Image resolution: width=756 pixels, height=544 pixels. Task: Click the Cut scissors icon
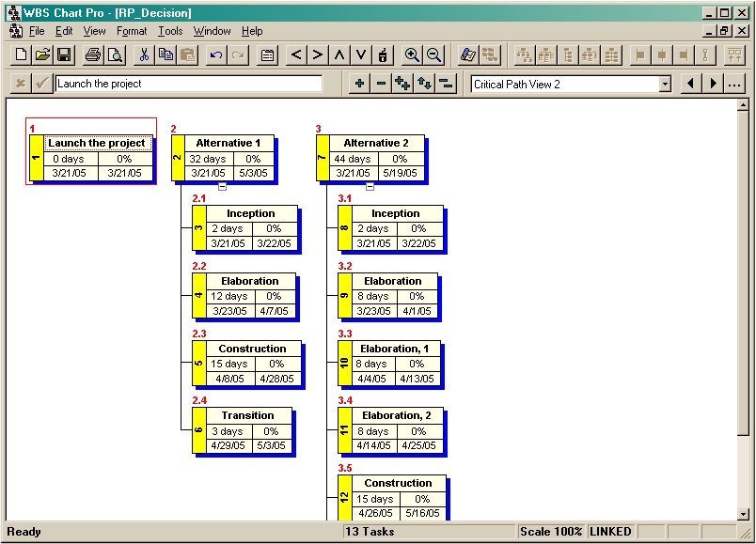click(144, 55)
